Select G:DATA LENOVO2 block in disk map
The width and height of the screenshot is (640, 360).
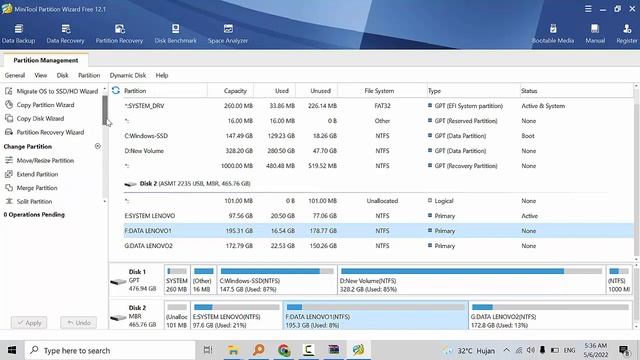[x=550, y=316]
